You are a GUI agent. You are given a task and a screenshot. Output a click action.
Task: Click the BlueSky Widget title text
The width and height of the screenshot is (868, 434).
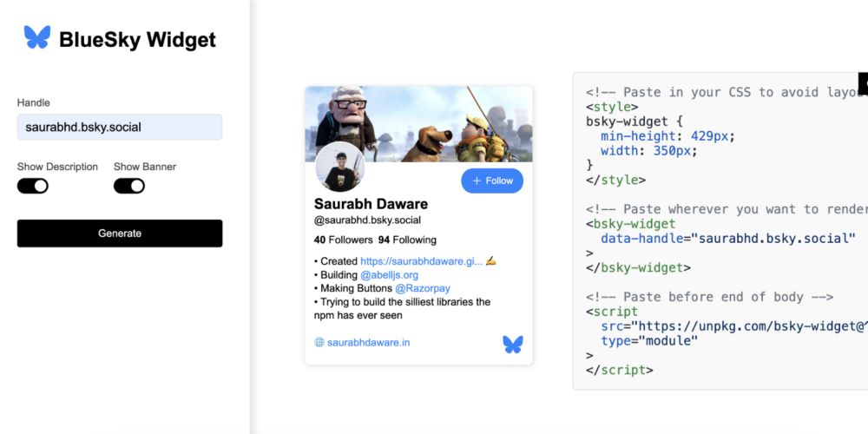click(137, 40)
